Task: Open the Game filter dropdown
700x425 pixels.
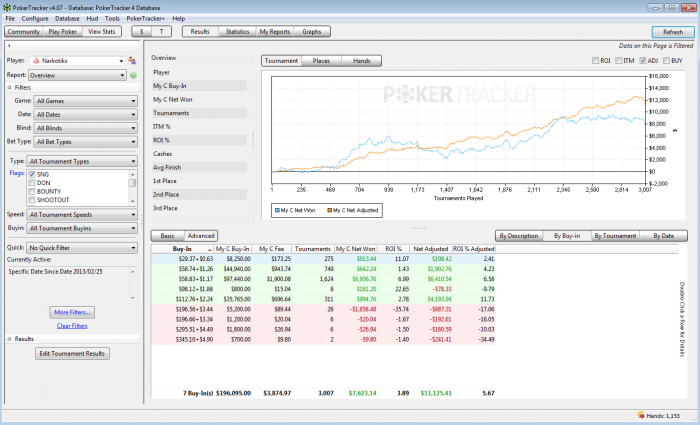Action: click(85, 101)
